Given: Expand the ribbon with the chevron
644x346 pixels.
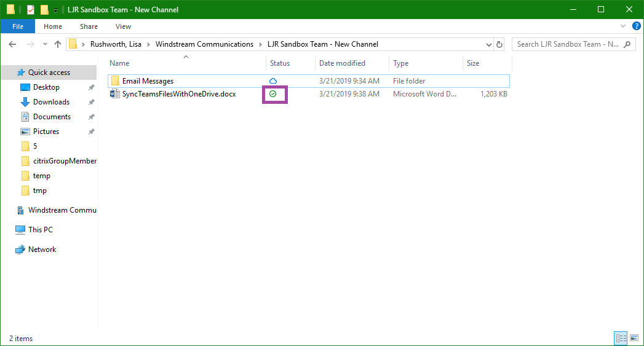Looking at the screenshot, I should click(x=623, y=26).
